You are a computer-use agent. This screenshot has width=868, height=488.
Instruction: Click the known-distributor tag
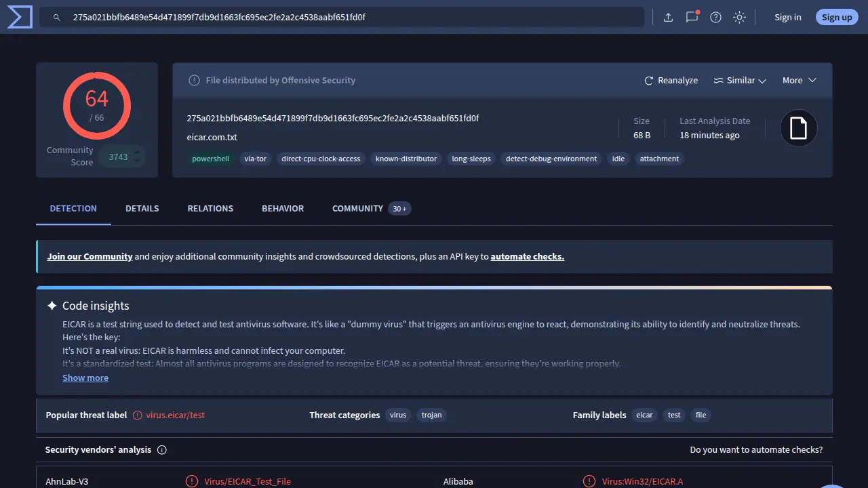click(x=406, y=159)
